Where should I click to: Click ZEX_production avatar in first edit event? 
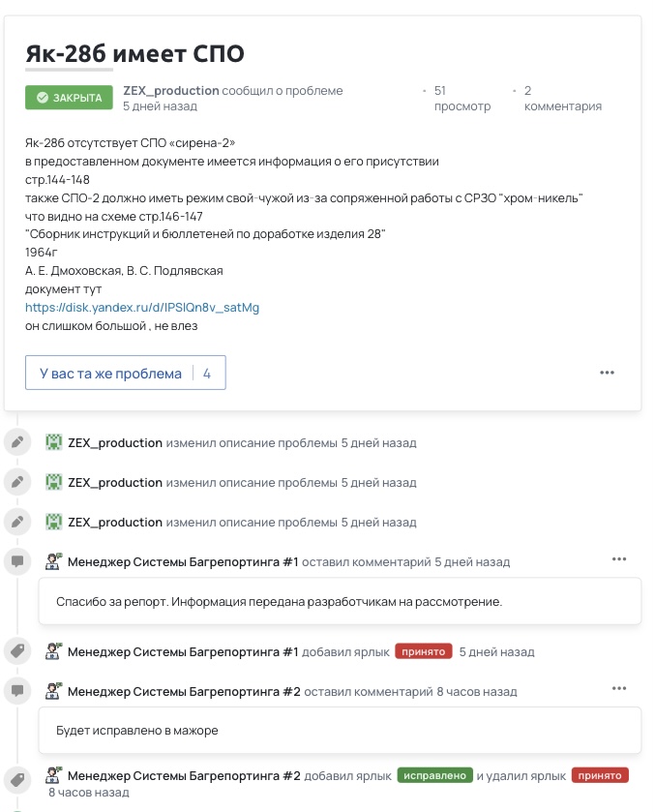[x=54, y=442]
